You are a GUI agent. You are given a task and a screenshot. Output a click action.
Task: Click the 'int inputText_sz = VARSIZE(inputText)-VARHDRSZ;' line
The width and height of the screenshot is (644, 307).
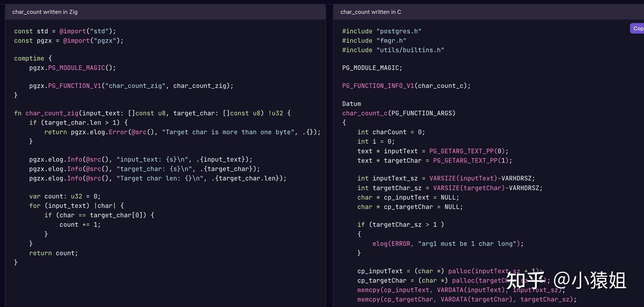coord(446,178)
